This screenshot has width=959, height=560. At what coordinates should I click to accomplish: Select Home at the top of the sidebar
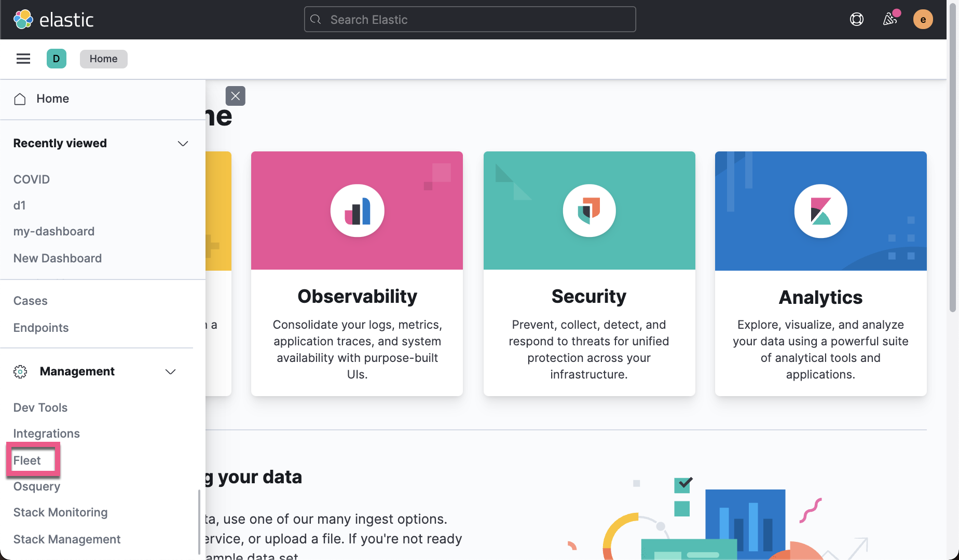pos(52,99)
